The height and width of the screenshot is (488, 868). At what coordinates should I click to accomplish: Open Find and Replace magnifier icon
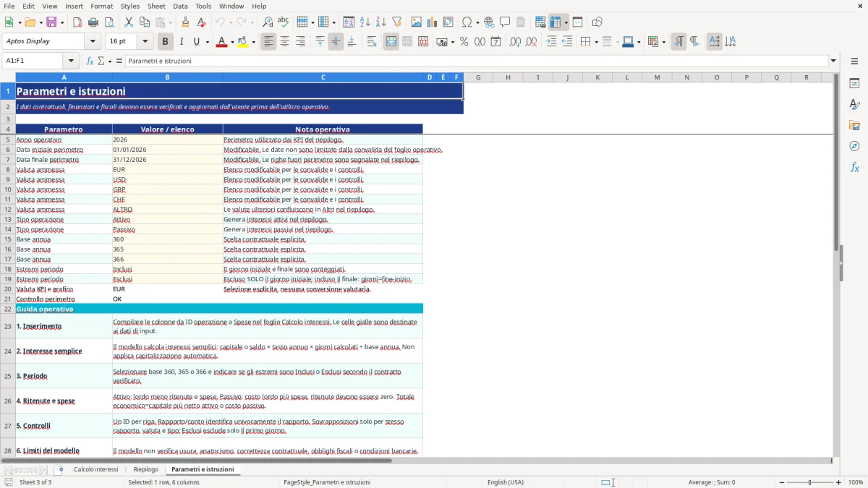(x=268, y=22)
